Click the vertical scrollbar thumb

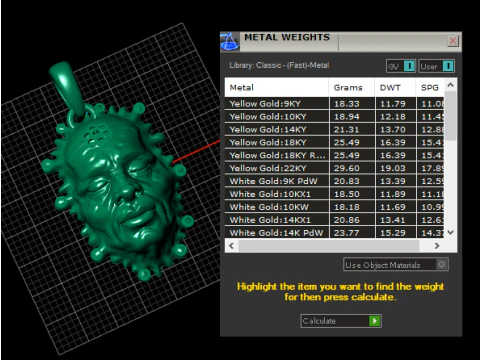450,115
